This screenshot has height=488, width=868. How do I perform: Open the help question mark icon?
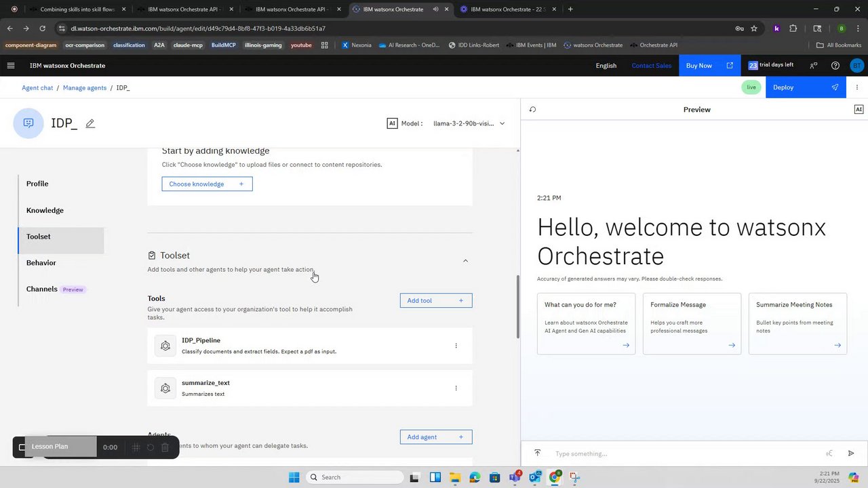tap(835, 66)
